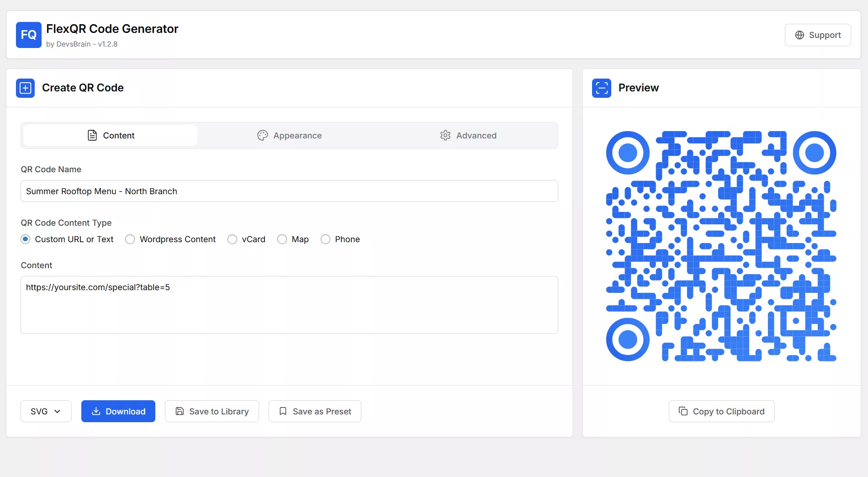Click the bookmark icon for preset

[x=283, y=411]
